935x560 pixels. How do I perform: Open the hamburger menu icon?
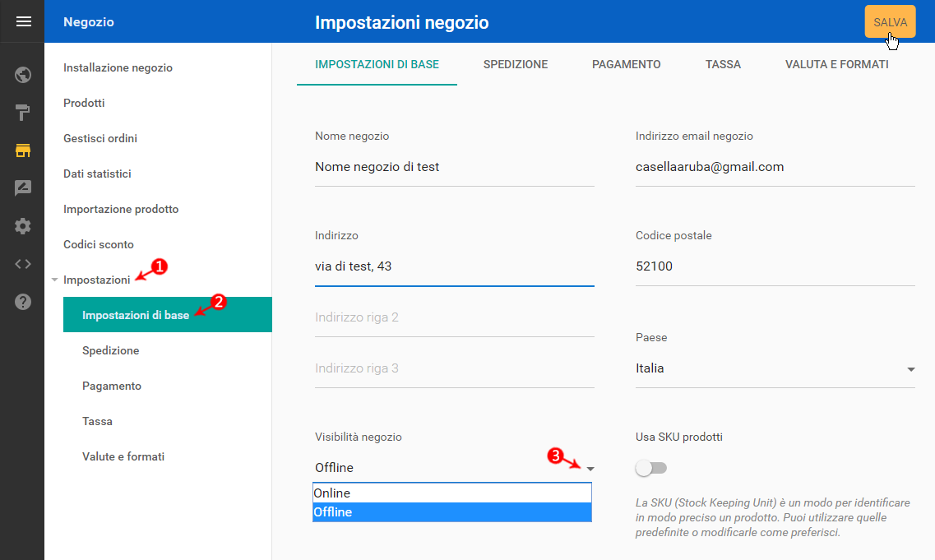click(23, 22)
